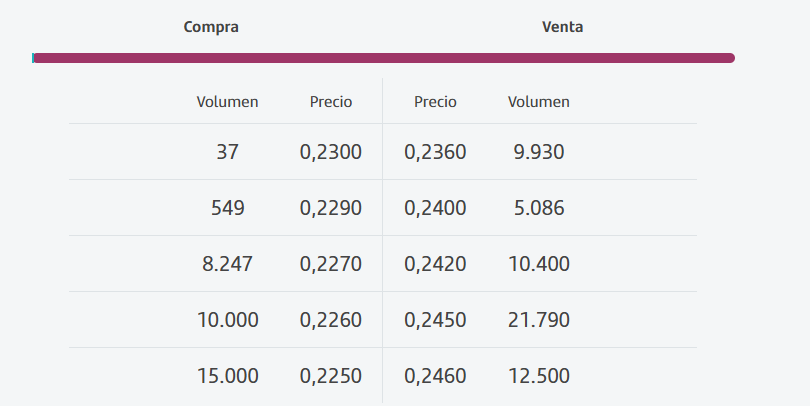Select sell price 0,2420
The image size is (810, 406).
[435, 265]
